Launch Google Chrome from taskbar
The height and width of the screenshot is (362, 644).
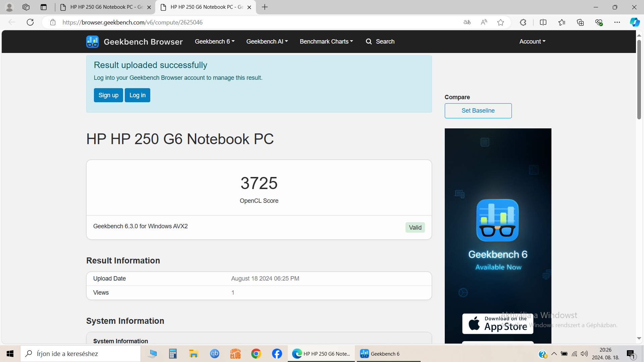click(256, 354)
